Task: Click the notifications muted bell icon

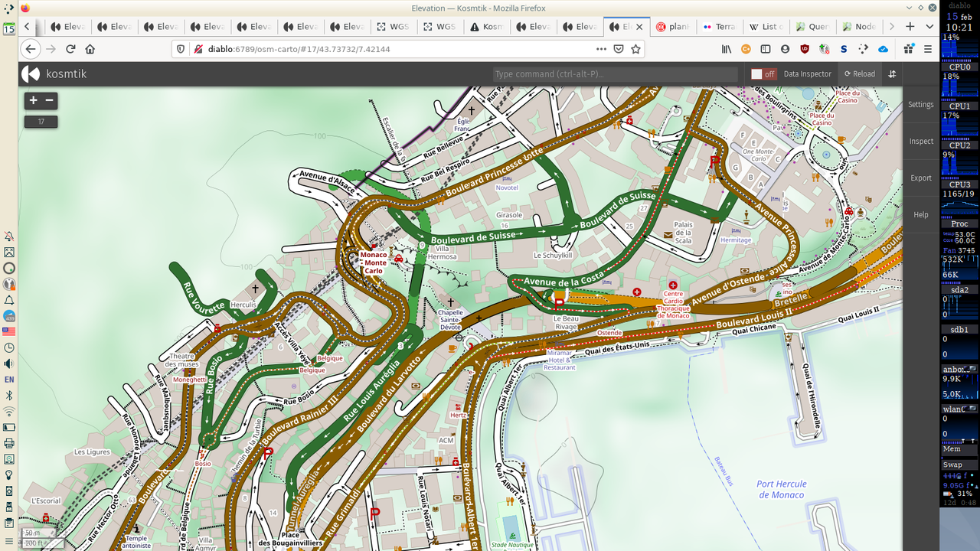Action: point(9,236)
